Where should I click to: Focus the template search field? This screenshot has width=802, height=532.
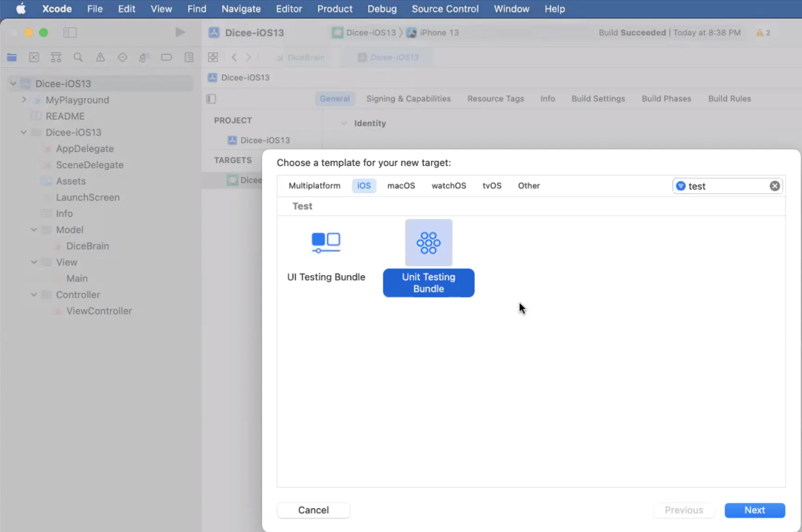point(727,186)
